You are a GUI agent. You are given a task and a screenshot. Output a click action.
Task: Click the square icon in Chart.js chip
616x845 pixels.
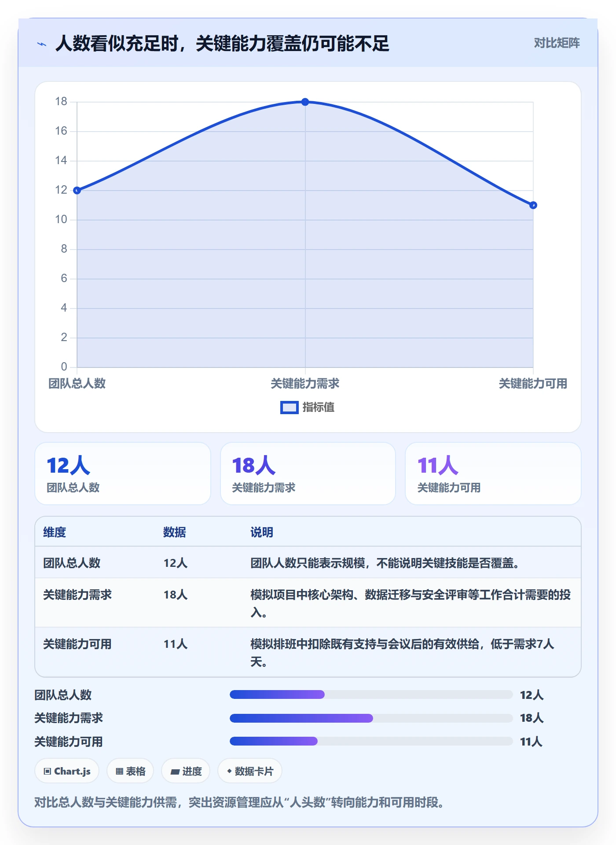pos(48,772)
